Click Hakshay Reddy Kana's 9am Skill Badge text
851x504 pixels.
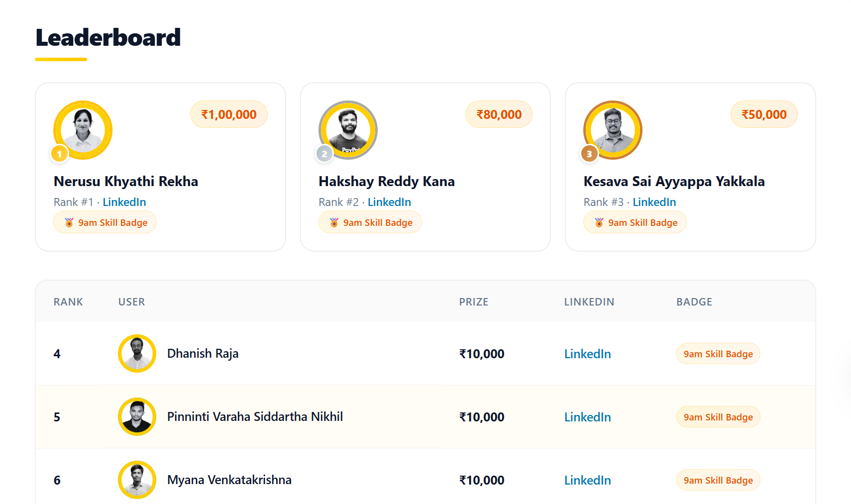(378, 222)
